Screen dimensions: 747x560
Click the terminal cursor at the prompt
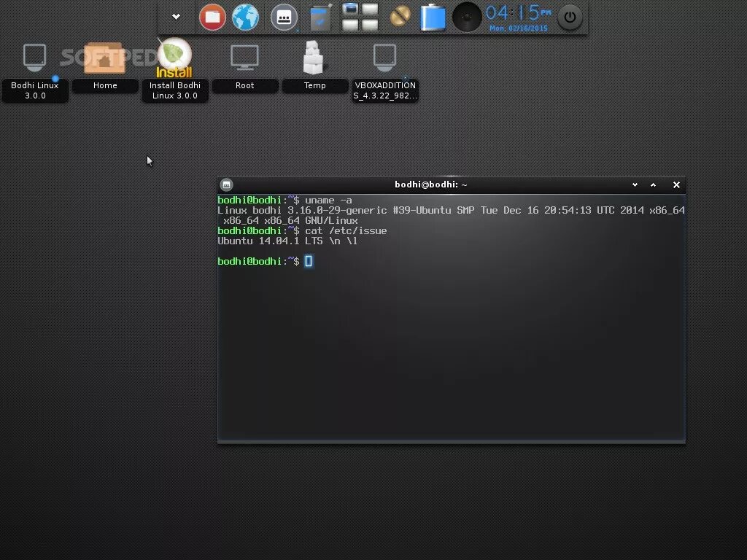pos(309,261)
